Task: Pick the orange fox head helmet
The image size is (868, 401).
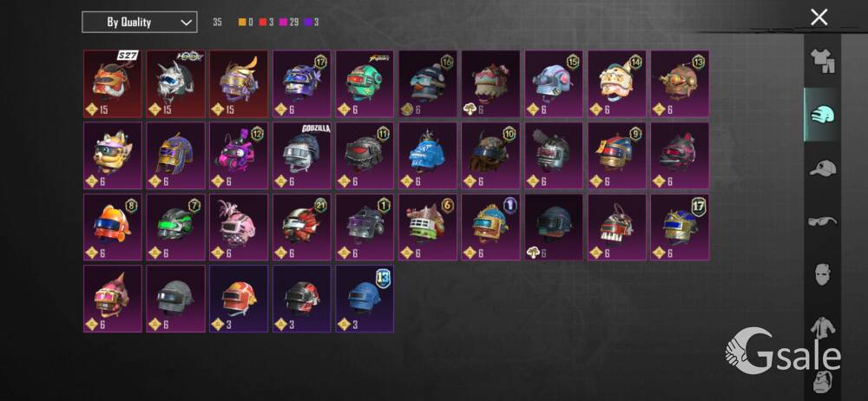Action: (x=113, y=155)
